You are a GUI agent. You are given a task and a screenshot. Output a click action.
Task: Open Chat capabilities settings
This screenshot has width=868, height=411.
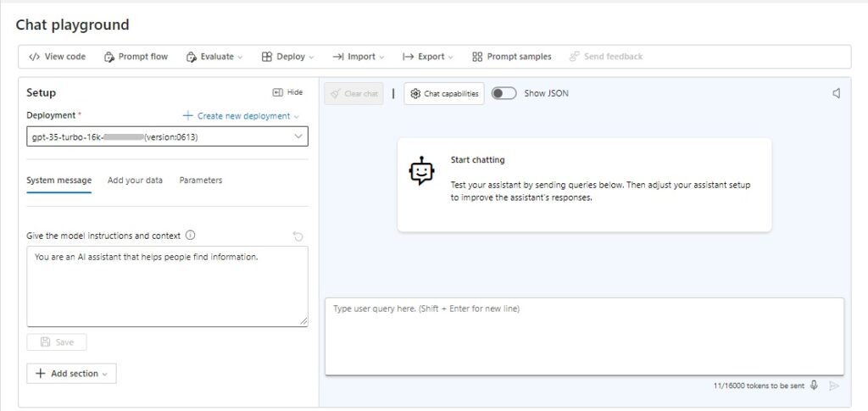point(444,93)
